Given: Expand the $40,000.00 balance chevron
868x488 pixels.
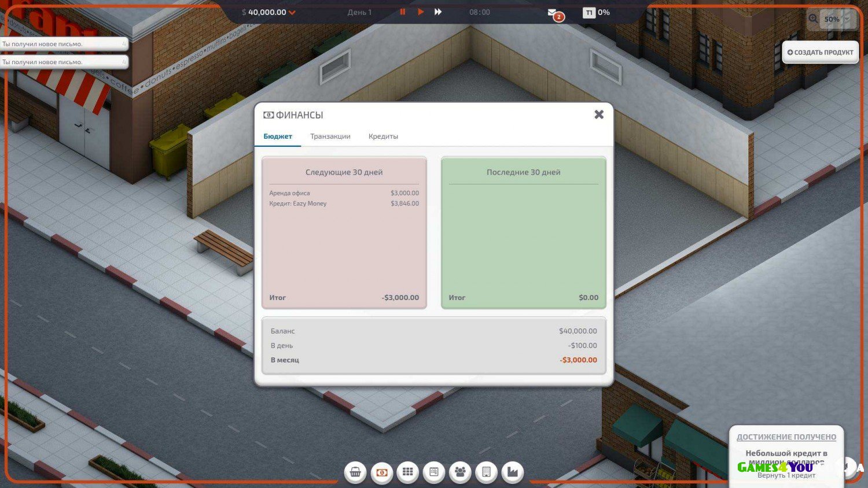Looking at the screenshot, I should pyautogui.click(x=292, y=13).
